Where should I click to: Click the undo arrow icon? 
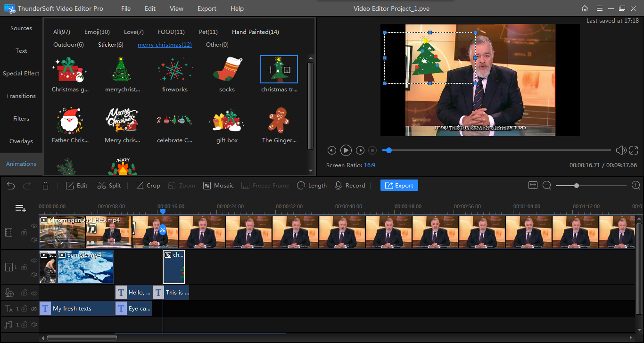[11, 186]
